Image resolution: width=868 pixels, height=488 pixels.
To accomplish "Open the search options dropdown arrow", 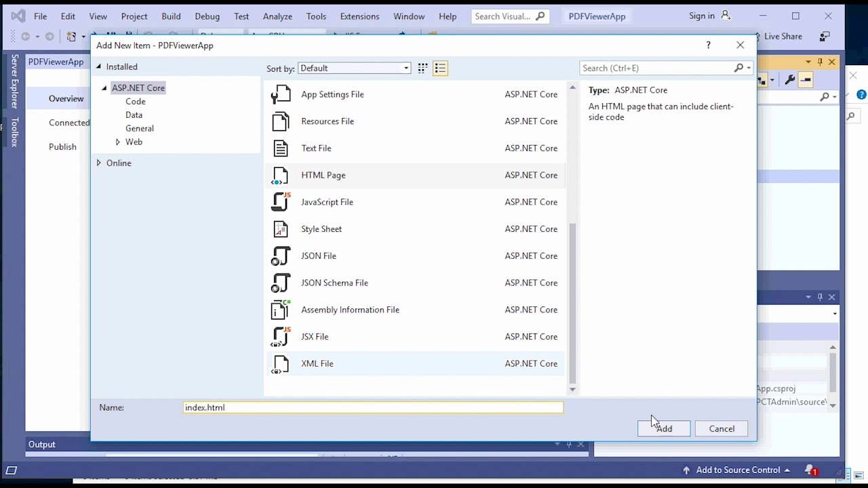I will click(749, 68).
